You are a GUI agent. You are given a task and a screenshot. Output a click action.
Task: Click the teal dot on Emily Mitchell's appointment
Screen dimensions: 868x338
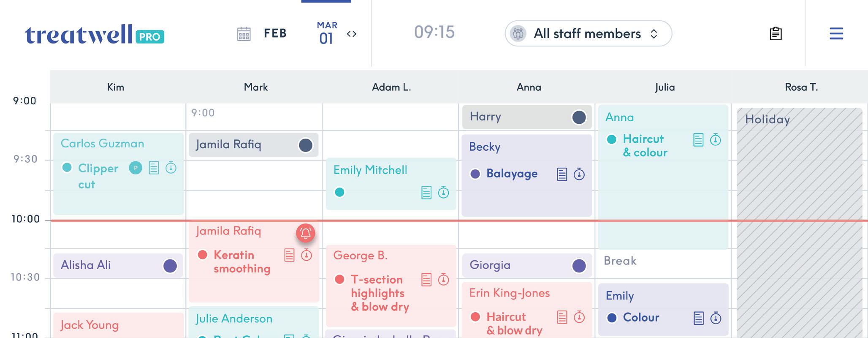click(x=339, y=192)
